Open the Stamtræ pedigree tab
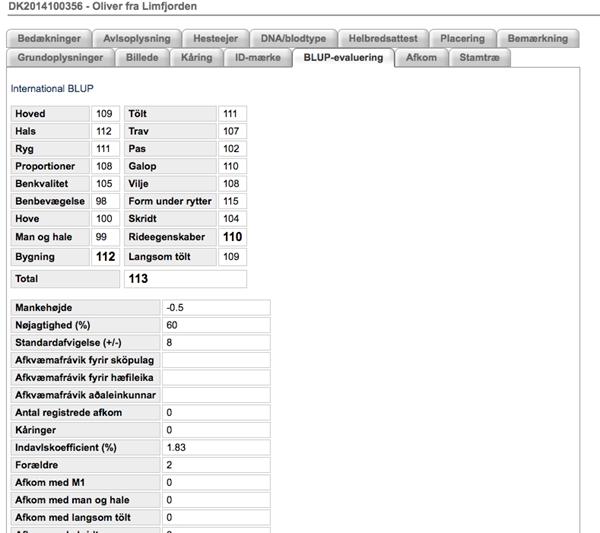 [x=480, y=58]
